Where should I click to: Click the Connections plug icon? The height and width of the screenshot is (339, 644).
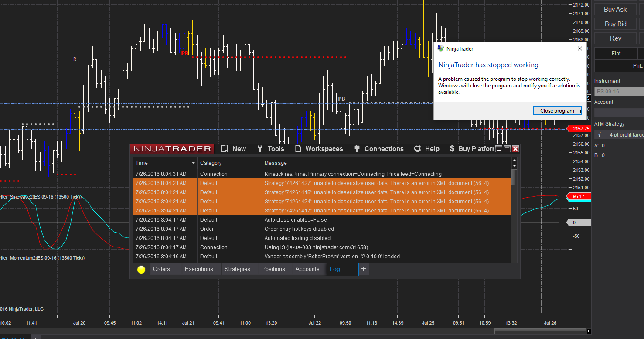tap(357, 149)
